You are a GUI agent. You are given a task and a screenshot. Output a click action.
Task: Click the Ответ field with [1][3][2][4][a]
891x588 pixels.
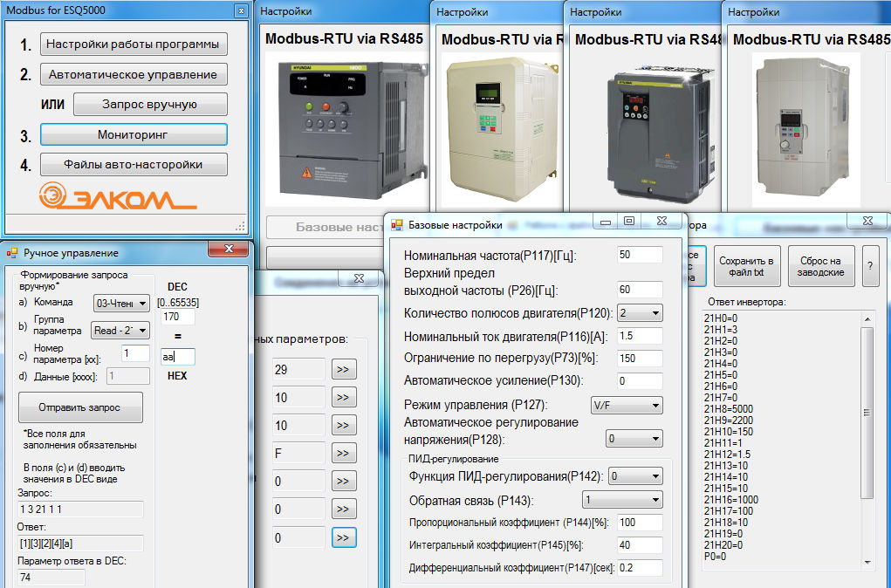pyautogui.click(x=80, y=544)
